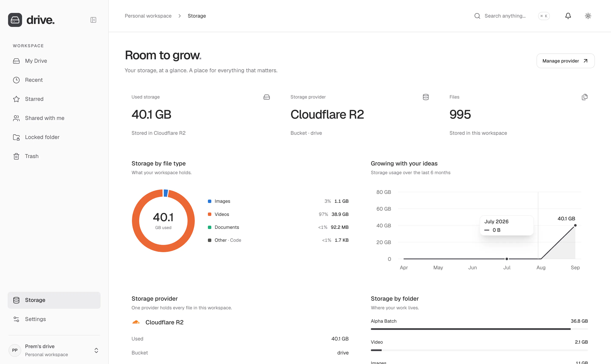Go to Personal workspace breadcrumb
Image resolution: width=611 pixels, height=364 pixels.
(x=148, y=16)
